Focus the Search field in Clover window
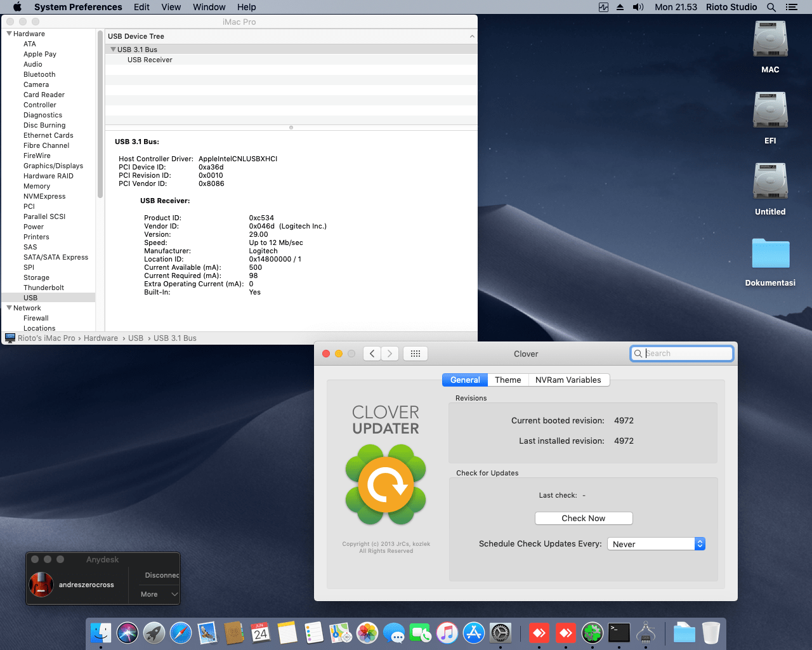The height and width of the screenshot is (650, 812). coord(682,354)
